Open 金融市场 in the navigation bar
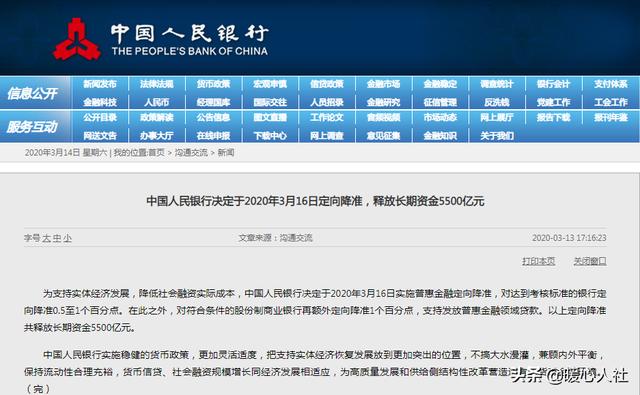 pos(383,84)
